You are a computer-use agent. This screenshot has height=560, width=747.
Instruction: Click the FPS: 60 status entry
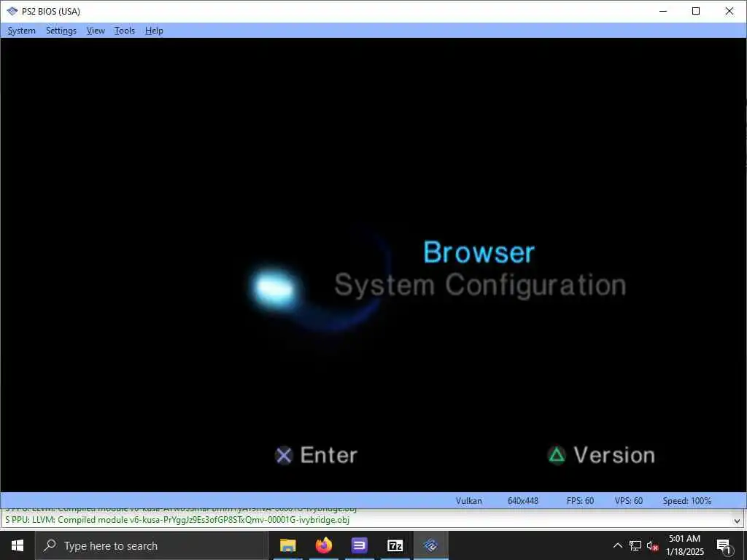[580, 500]
